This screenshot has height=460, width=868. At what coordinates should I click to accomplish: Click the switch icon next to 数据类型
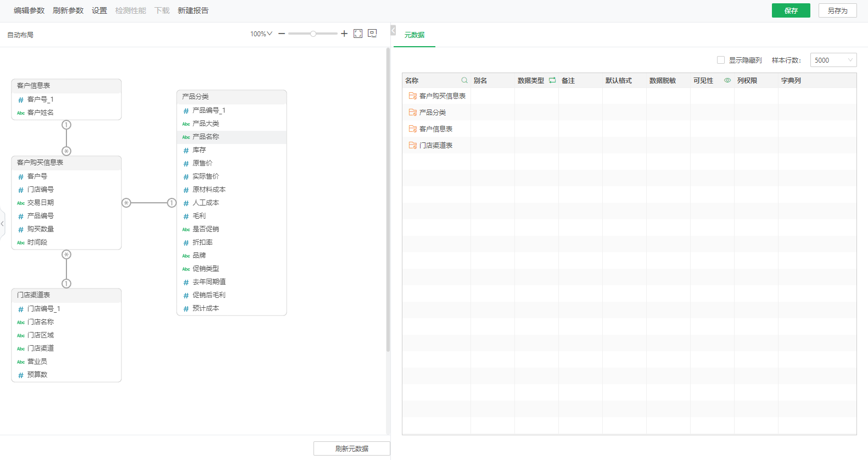pos(552,80)
